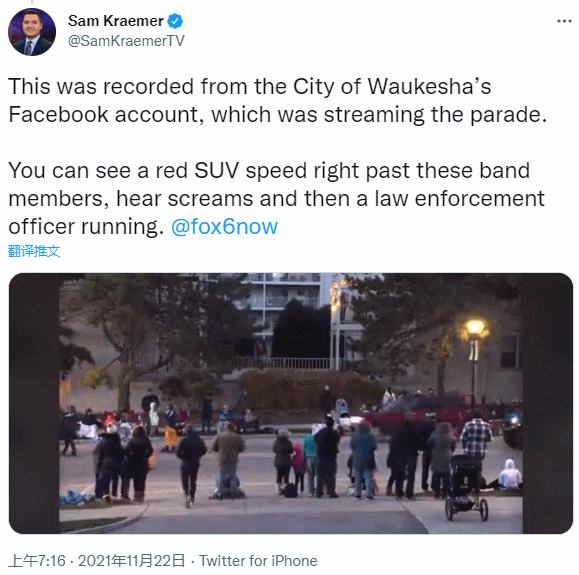
Task: Open the Twitter for iPhone source link
Action: [x=258, y=561]
